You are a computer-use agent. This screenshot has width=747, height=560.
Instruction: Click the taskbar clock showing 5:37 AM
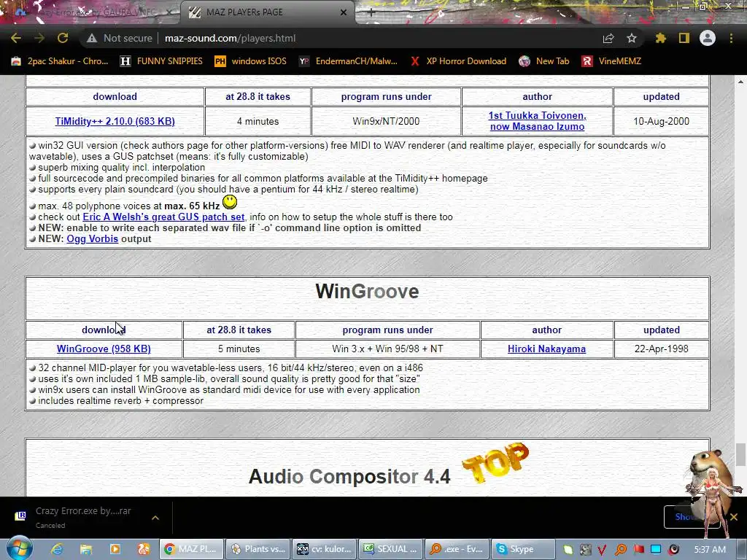[710, 550]
